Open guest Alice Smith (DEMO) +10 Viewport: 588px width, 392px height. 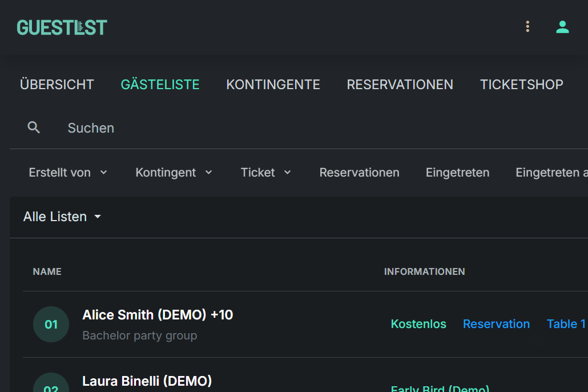pos(158,315)
